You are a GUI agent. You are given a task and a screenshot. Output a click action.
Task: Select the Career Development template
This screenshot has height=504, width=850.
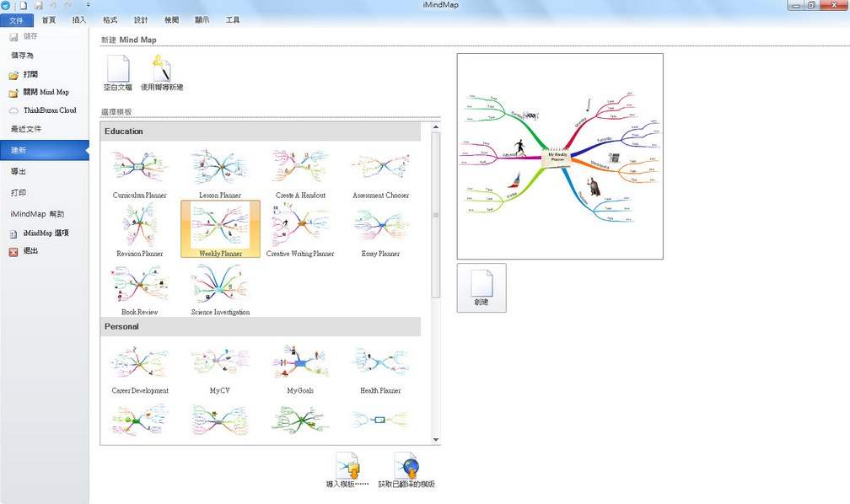(140, 368)
